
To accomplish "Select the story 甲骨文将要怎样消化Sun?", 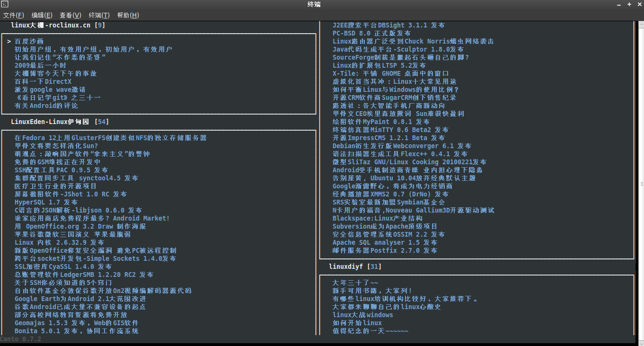I will [x=56, y=146].
